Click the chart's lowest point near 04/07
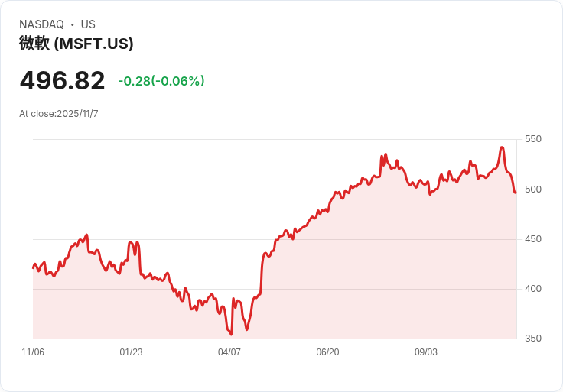Image resolution: width=563 pixels, height=392 pixels. (x=231, y=334)
